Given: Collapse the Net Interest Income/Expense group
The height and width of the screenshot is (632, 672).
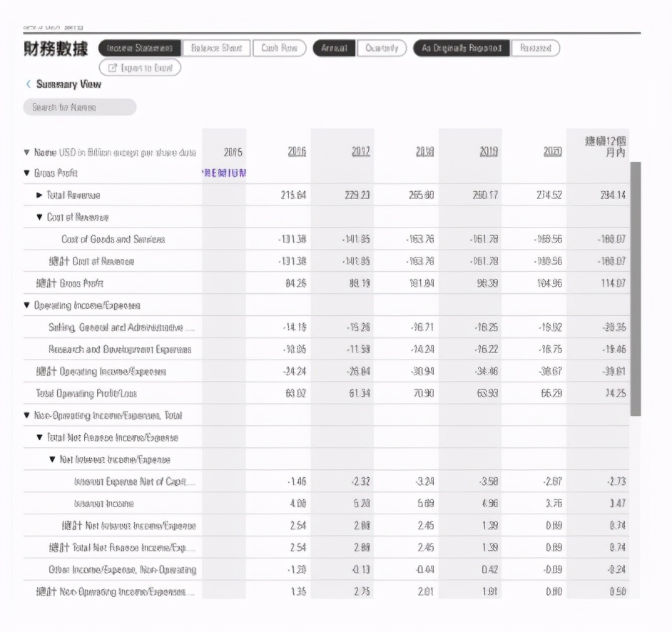Looking at the screenshot, I should (54, 458).
